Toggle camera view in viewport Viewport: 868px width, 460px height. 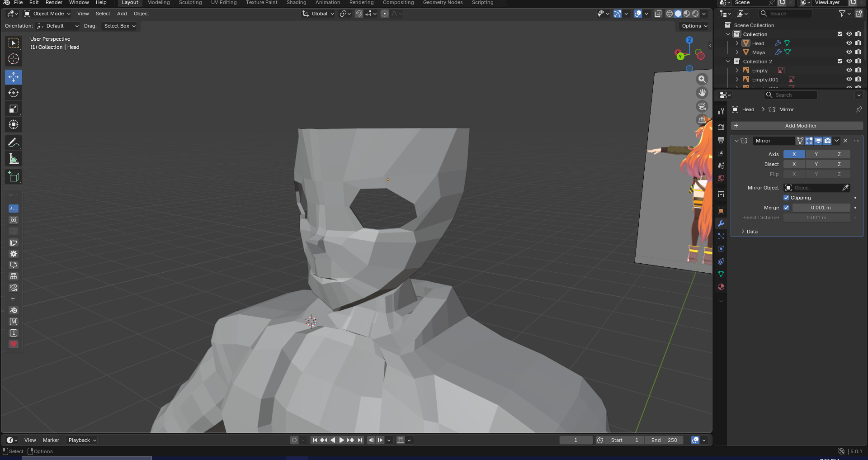coord(702,106)
